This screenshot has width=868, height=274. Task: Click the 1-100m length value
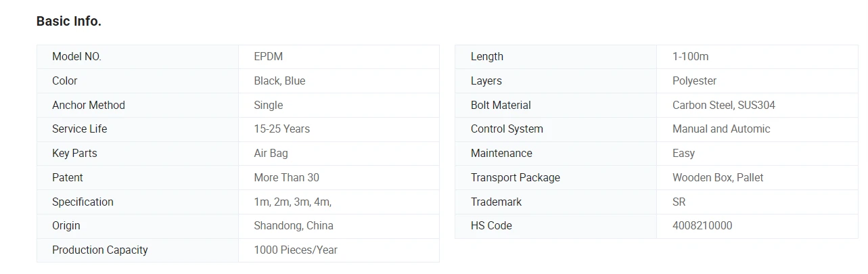[690, 57]
